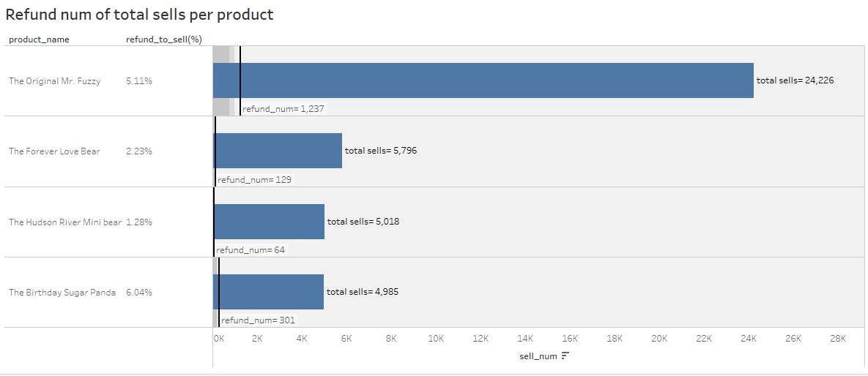Click the refund_num= 1,237 reference label

click(283, 109)
